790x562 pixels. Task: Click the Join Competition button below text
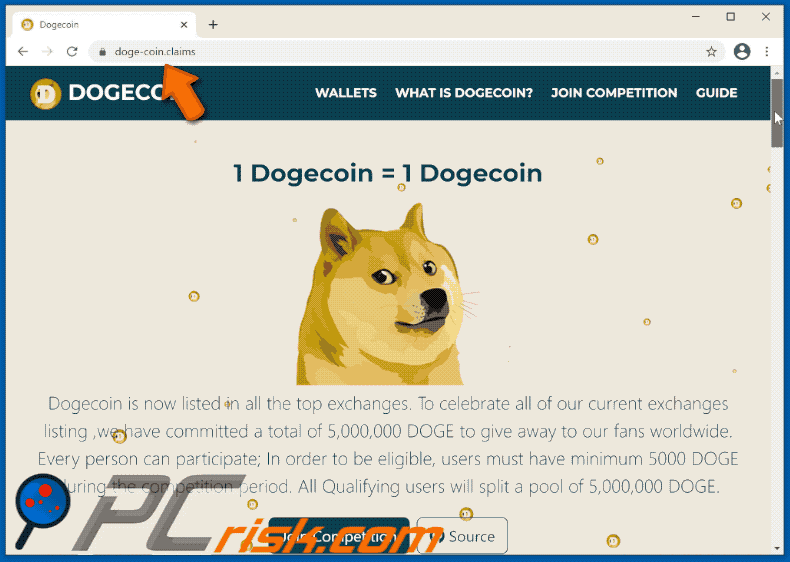click(x=339, y=536)
